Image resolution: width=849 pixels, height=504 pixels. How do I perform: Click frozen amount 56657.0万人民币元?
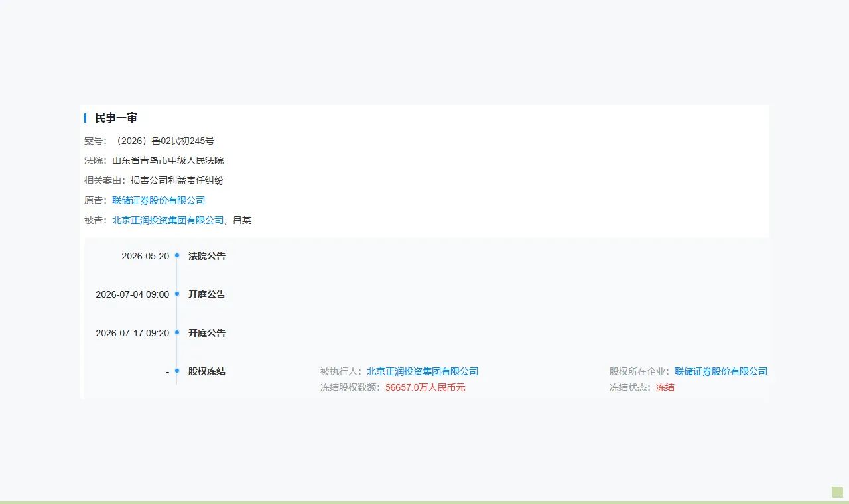(425, 387)
